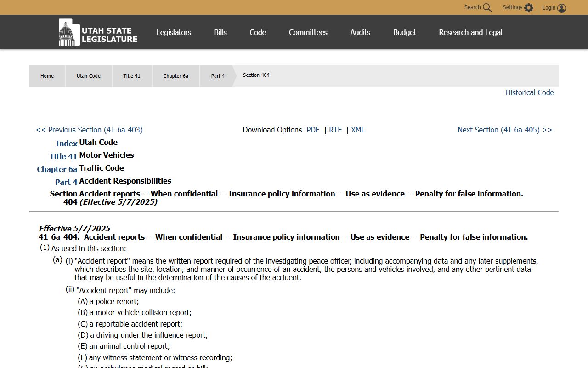
Task: Open the Part 4 link beside Accident Responsibilities
Action: pyautogui.click(x=66, y=182)
